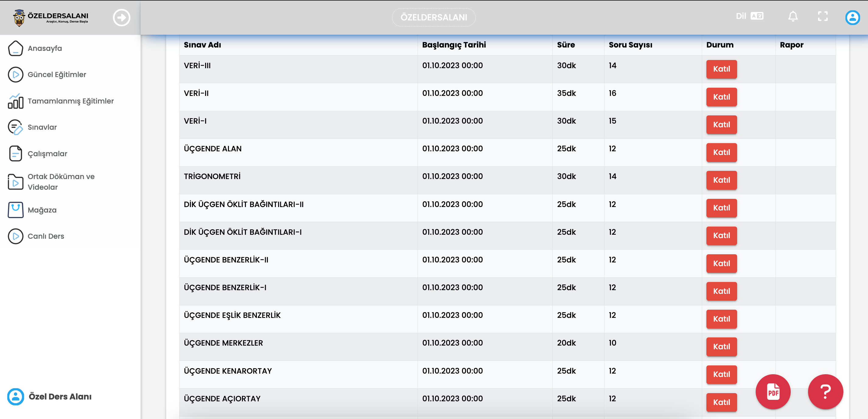
Task: Open the Mağaza shopping bag icon
Action: [16, 210]
